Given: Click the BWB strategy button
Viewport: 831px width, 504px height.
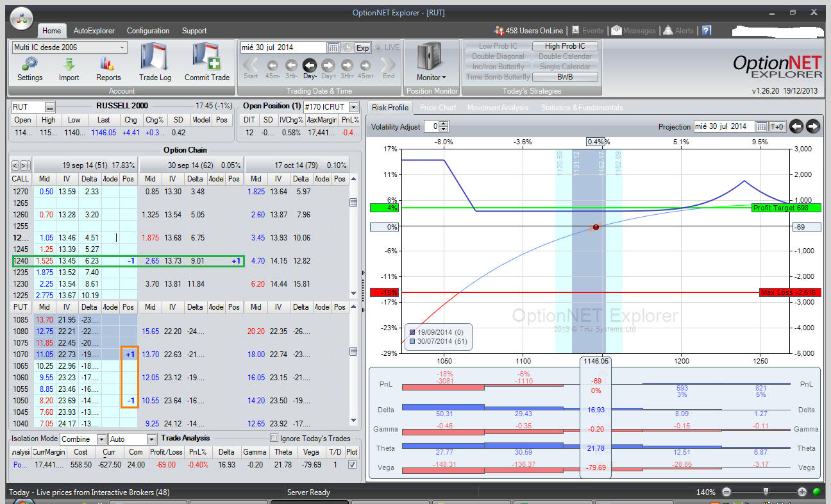Looking at the screenshot, I should pyautogui.click(x=565, y=77).
